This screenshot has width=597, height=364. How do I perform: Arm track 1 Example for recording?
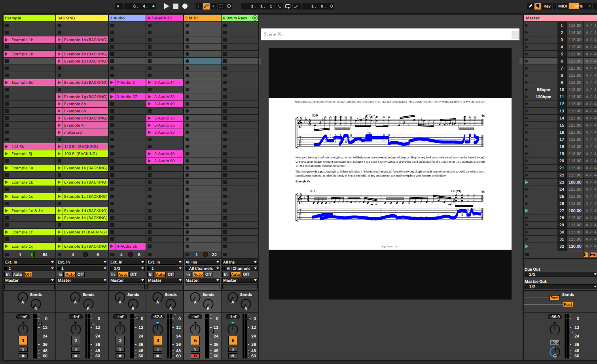click(x=23, y=356)
